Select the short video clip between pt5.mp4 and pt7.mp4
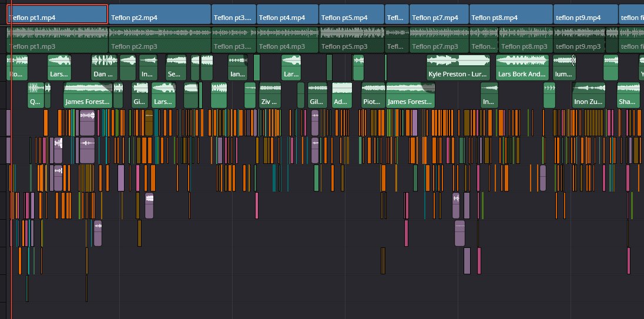Screen dimensions: 644x319 tap(397, 14)
